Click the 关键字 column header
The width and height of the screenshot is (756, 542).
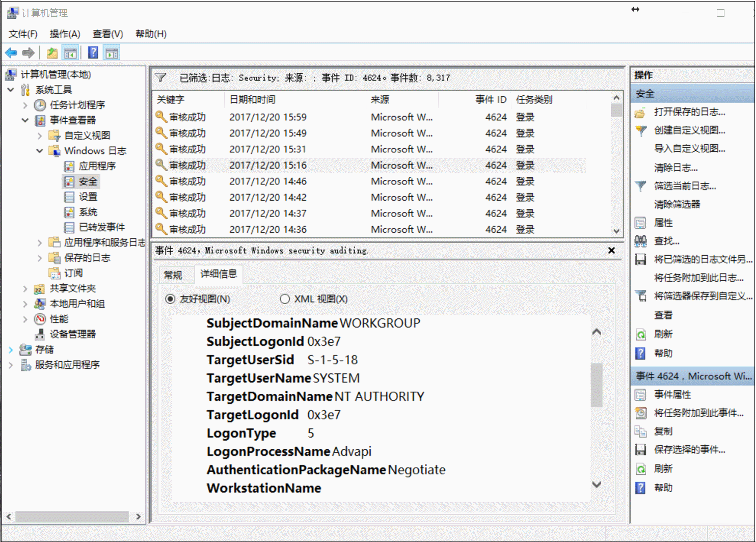[x=188, y=99]
